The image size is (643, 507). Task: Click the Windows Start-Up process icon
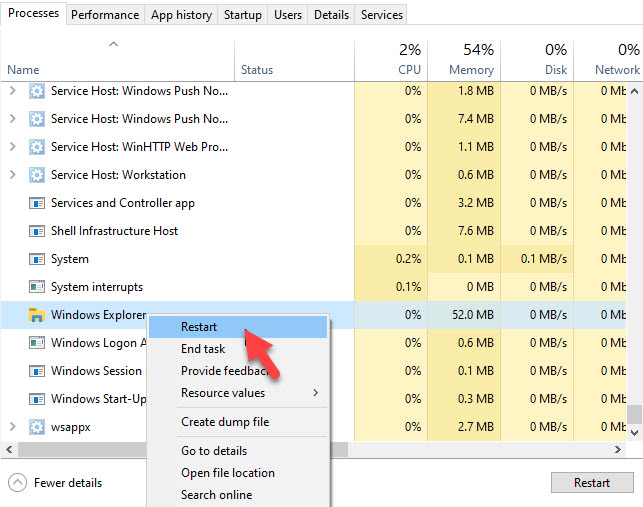pyautogui.click(x=36, y=399)
